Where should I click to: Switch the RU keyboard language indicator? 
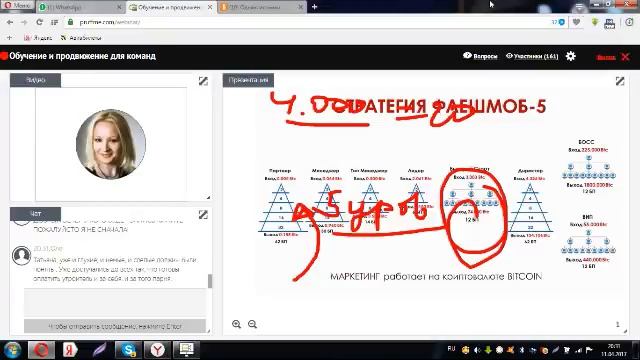tap(451, 349)
